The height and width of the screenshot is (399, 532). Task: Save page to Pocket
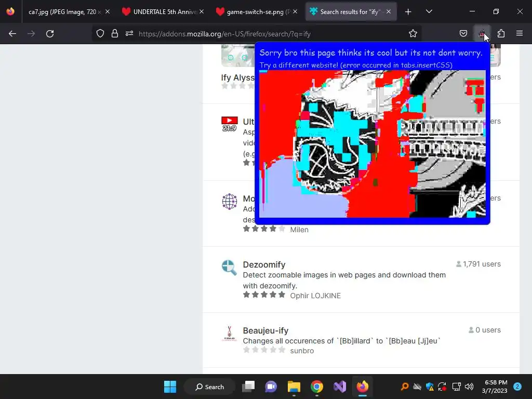coord(463,34)
